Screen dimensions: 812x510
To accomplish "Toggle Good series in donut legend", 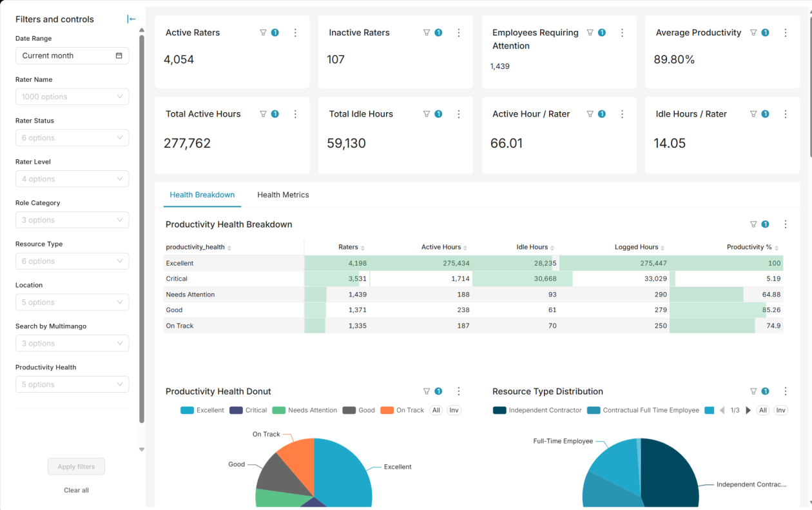I will click(x=359, y=410).
